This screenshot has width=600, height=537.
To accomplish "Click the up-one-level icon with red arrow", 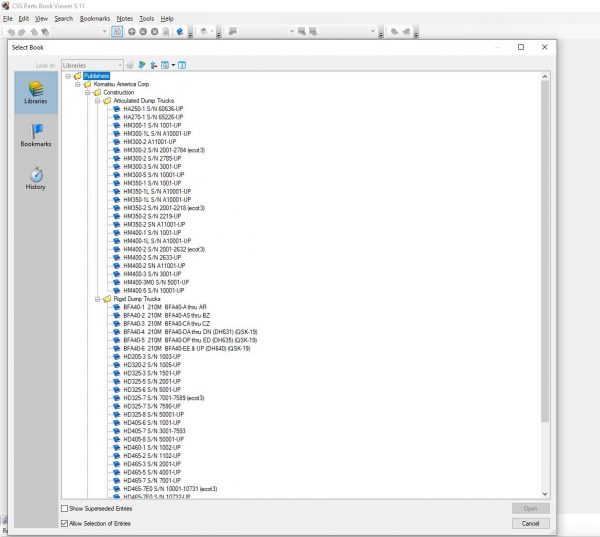I will pos(153,65).
